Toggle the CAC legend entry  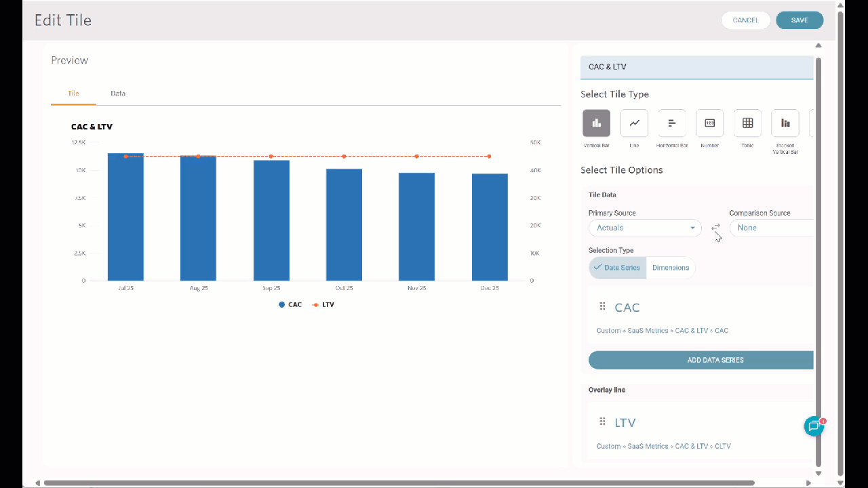point(290,305)
